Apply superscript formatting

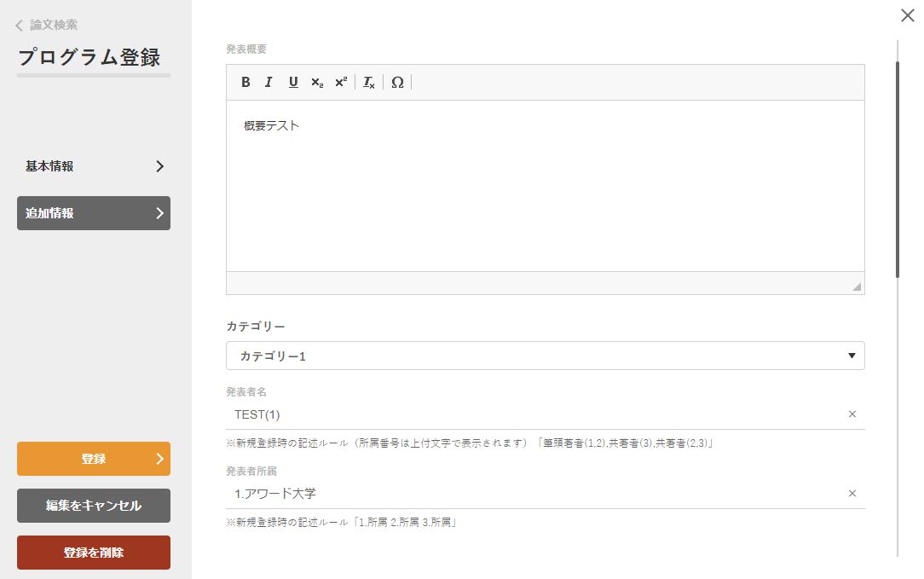pyautogui.click(x=341, y=83)
